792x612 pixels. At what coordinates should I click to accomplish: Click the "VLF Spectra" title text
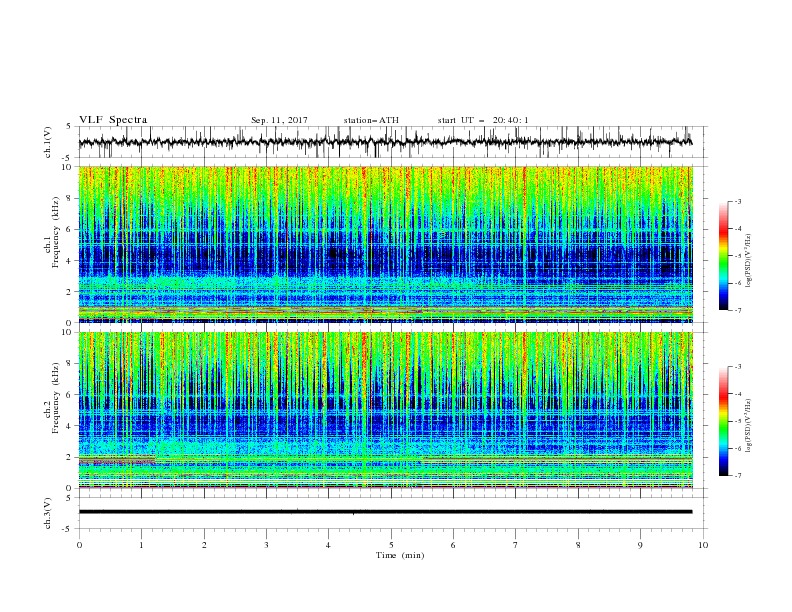[113, 120]
